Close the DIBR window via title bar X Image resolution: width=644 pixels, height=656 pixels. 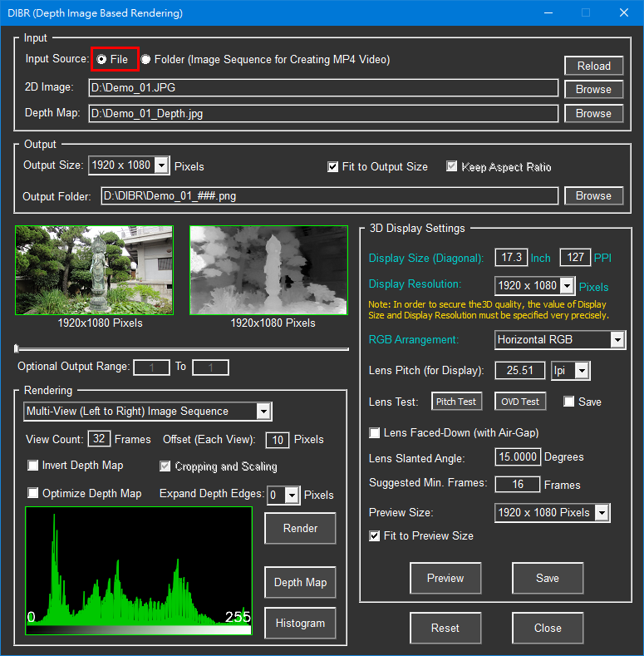tap(624, 13)
